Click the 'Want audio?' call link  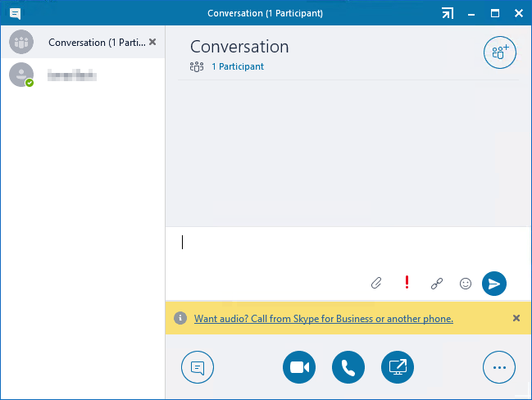tap(323, 319)
